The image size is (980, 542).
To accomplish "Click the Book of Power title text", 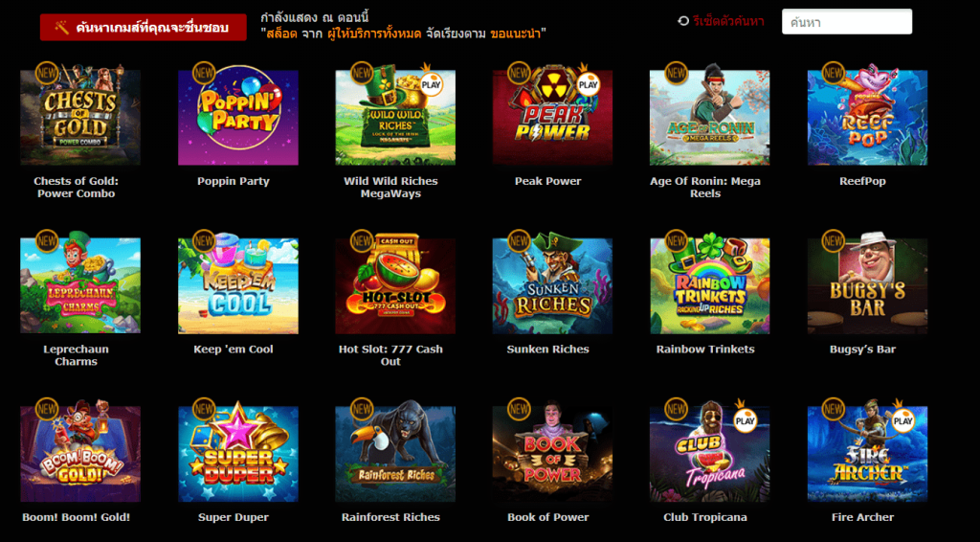I will (548, 517).
